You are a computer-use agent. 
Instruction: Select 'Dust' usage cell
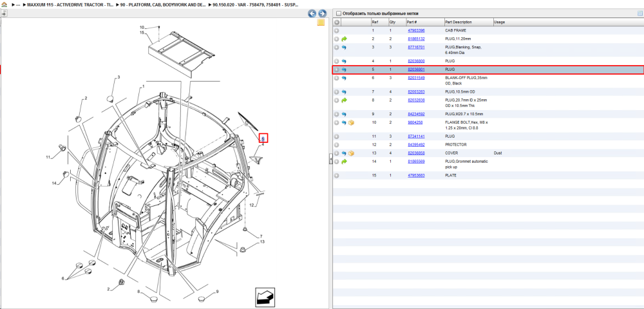click(x=498, y=153)
